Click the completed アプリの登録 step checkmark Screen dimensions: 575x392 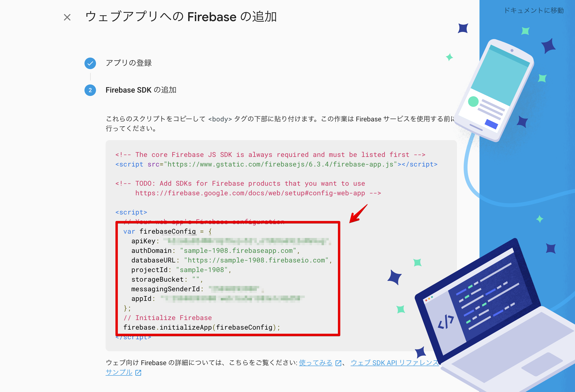(x=90, y=63)
